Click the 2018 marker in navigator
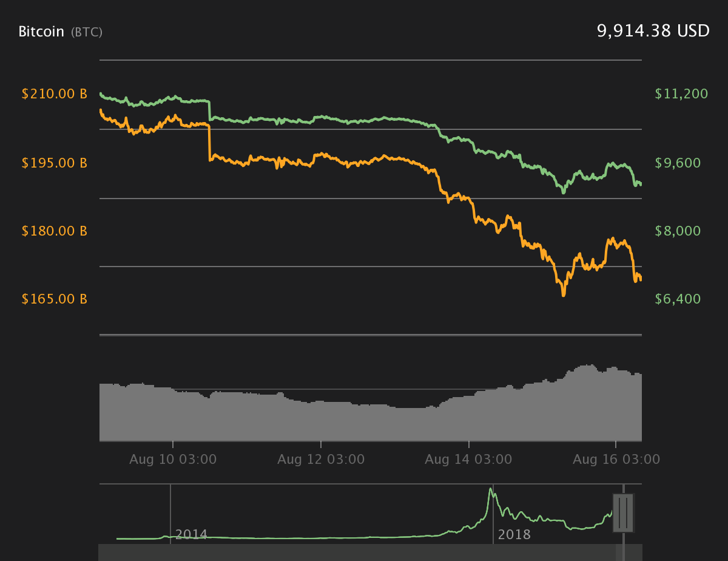The width and height of the screenshot is (728, 561). click(514, 535)
